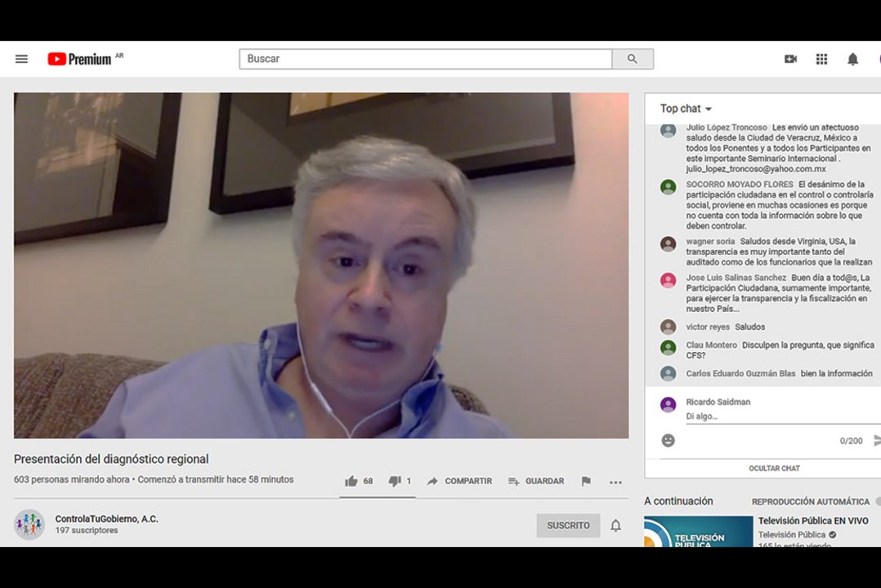Open Televisión Pública EN VIVO title link
881x588 pixels.
(x=813, y=520)
